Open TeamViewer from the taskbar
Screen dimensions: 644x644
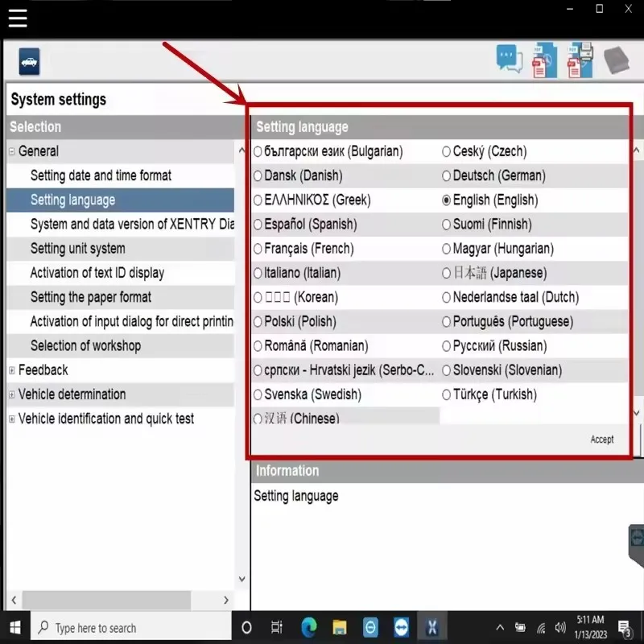[x=401, y=627]
